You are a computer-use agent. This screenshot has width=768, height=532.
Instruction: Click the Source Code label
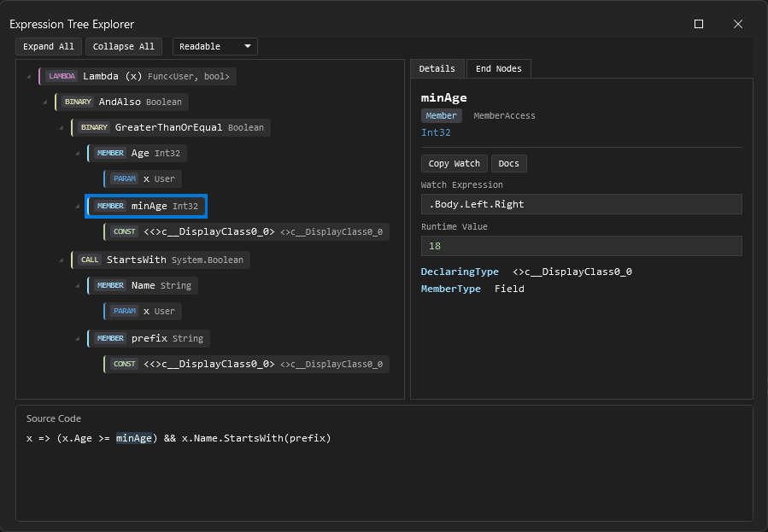pos(53,419)
